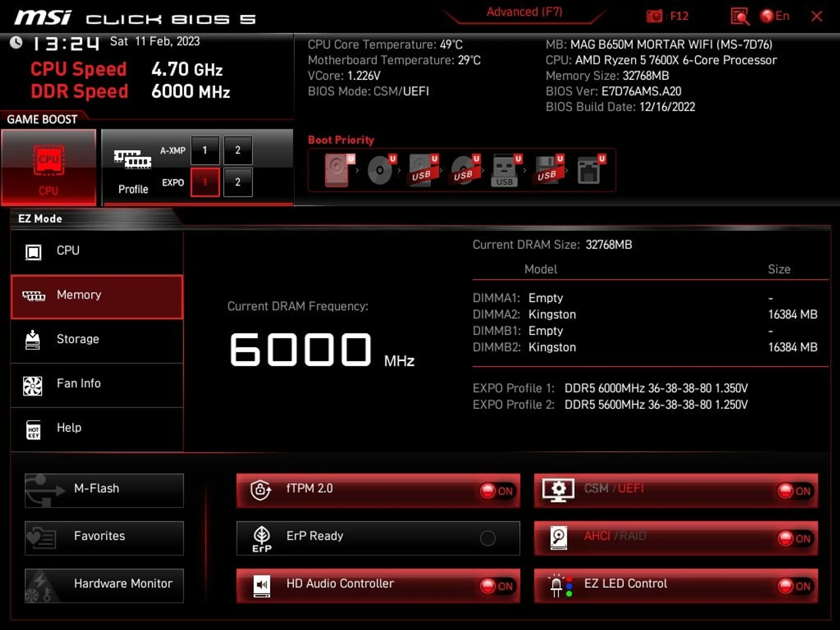The image size is (840, 630).
Task: Click the DIMMB1 Empty row
Action: pos(645,331)
